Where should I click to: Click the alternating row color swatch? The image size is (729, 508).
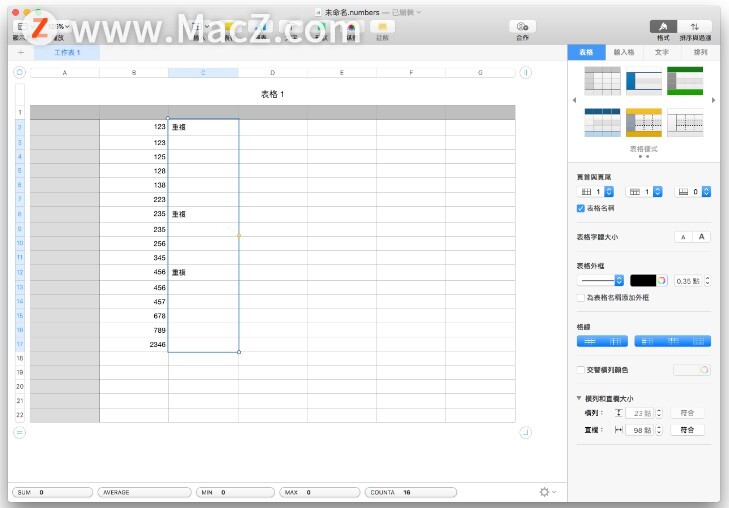pos(687,370)
